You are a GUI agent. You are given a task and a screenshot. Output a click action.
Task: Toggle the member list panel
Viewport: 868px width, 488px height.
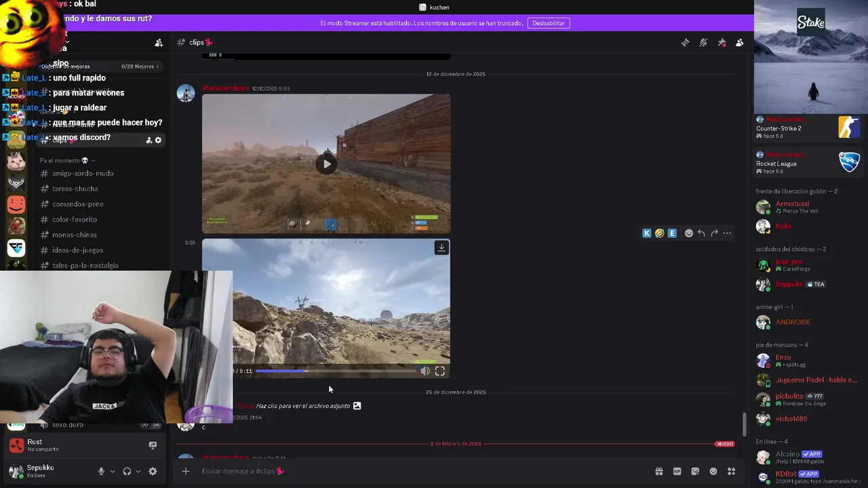coord(740,43)
